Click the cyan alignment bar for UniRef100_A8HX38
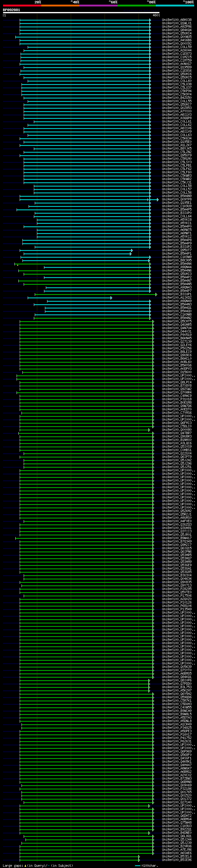This screenshot has height=868, width=197. tap(85, 20)
